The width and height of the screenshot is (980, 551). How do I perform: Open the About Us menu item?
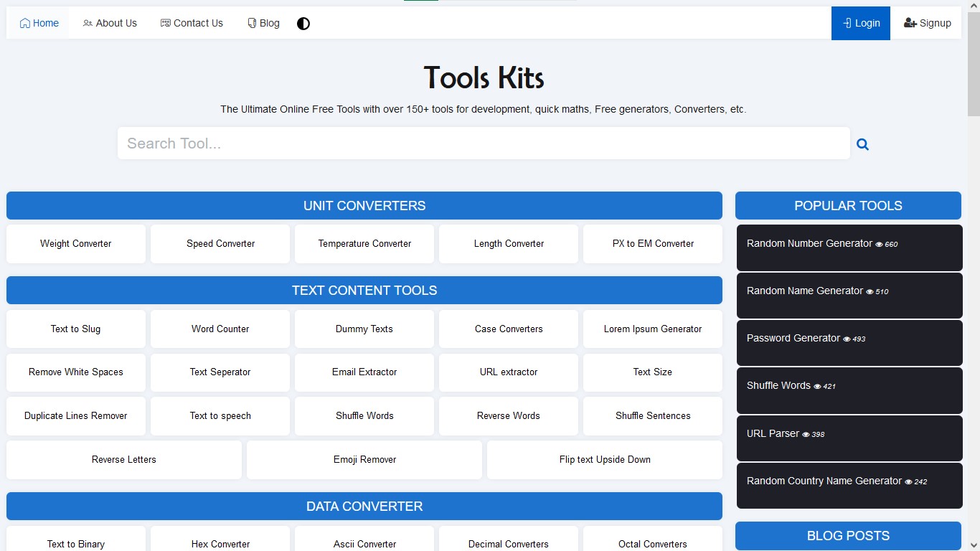pos(110,24)
